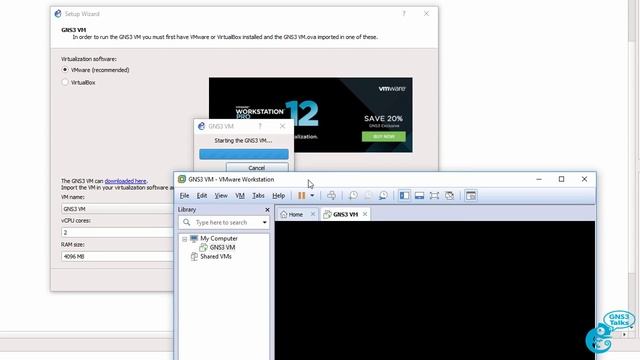Revert the virtual machine to its snapshot
The width and height of the screenshot is (640, 360).
(368, 196)
